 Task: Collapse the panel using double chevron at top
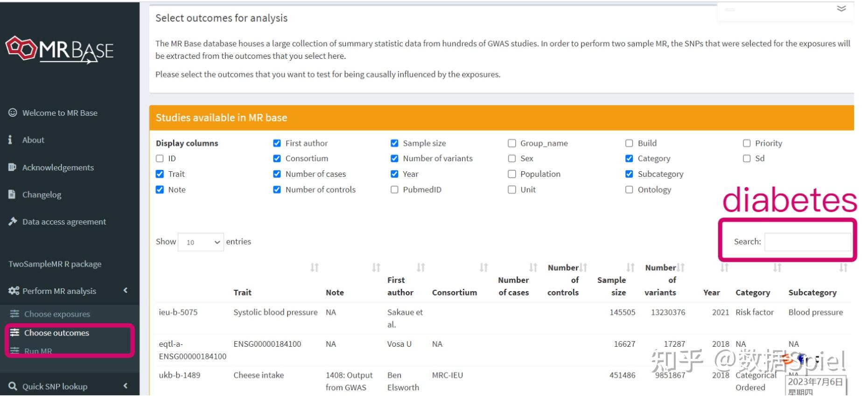841,8
